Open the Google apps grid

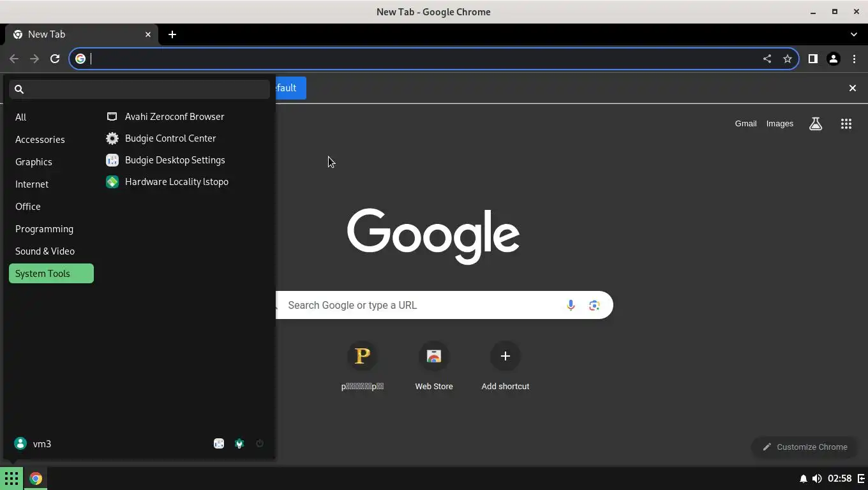tap(846, 124)
